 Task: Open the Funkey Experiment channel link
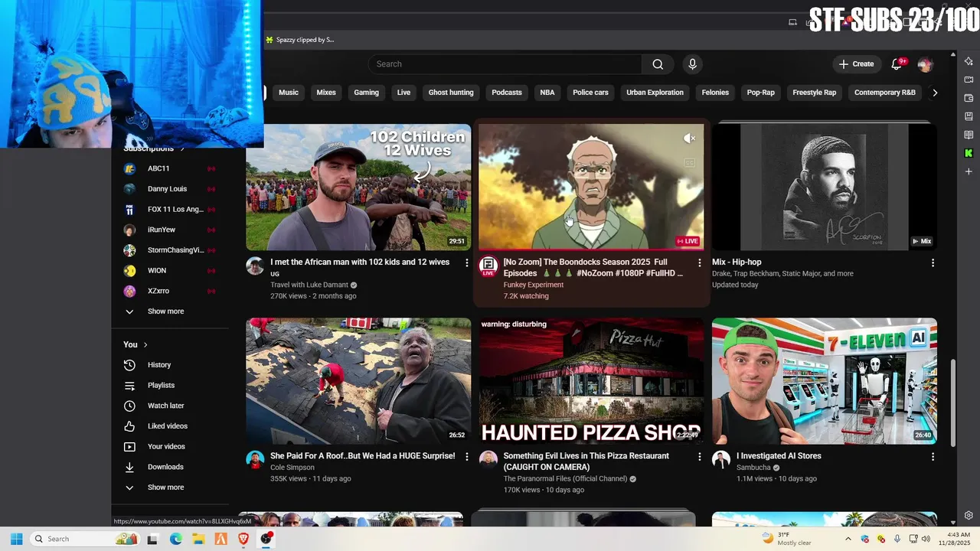coord(533,285)
